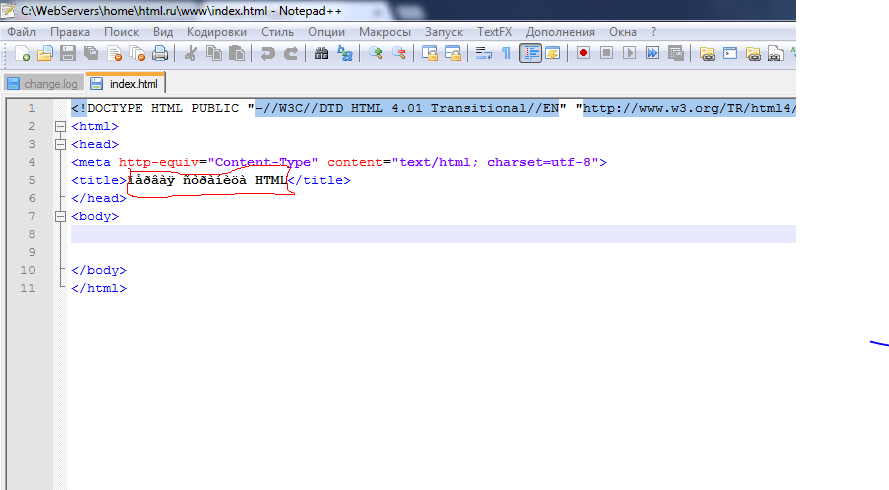Select the index.html tab

127,84
